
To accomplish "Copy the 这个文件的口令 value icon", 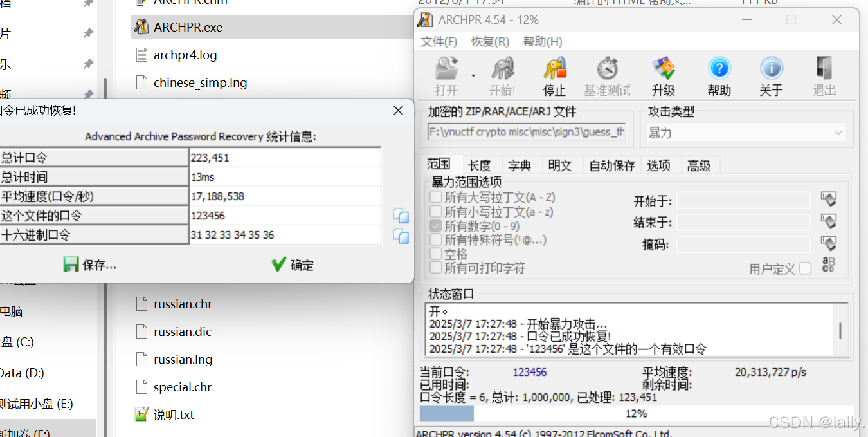I will 401,216.
